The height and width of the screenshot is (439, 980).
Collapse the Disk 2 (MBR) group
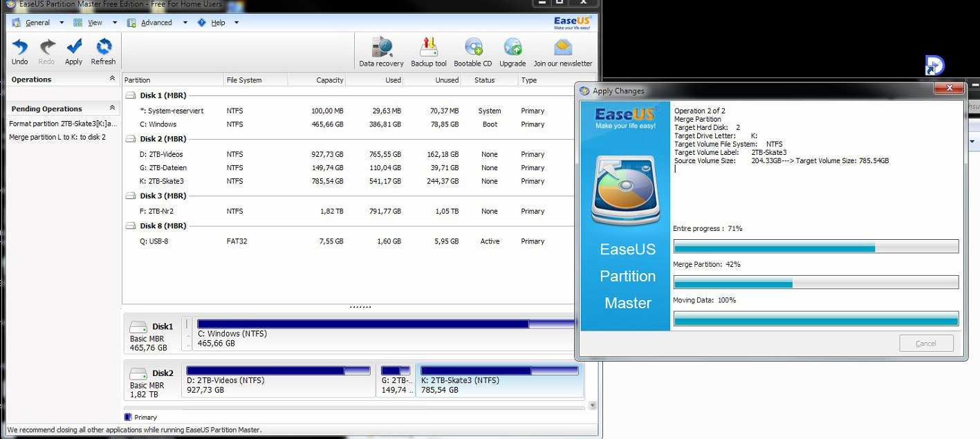pyautogui.click(x=131, y=139)
